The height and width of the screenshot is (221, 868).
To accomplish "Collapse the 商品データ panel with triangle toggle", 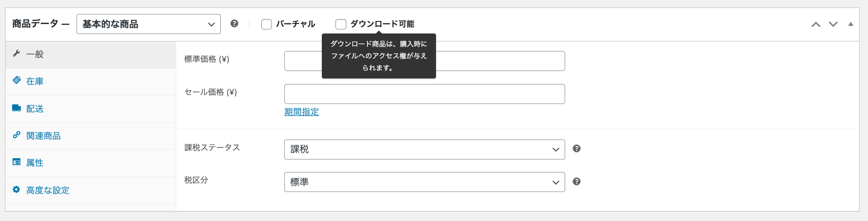I will 850,24.
